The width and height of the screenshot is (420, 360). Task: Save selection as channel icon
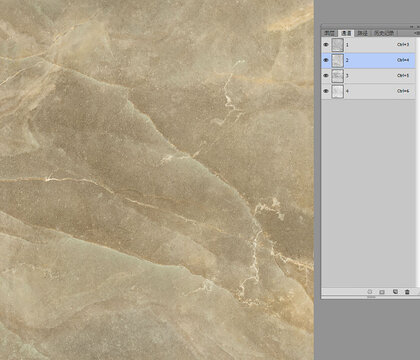tap(382, 292)
